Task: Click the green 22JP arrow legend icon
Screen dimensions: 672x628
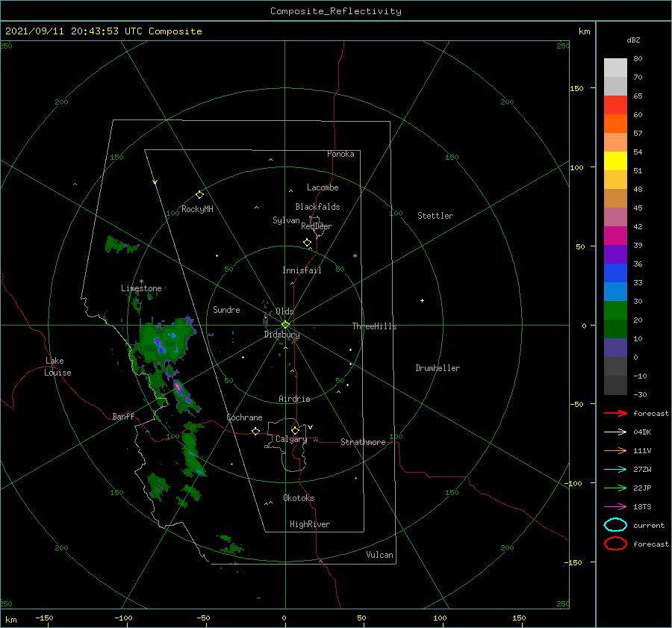Action: coord(615,488)
